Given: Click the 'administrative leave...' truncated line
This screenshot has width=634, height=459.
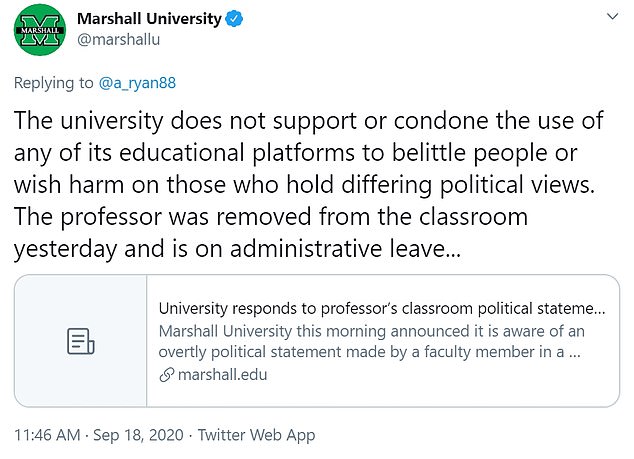Looking at the screenshot, I should point(345,248).
